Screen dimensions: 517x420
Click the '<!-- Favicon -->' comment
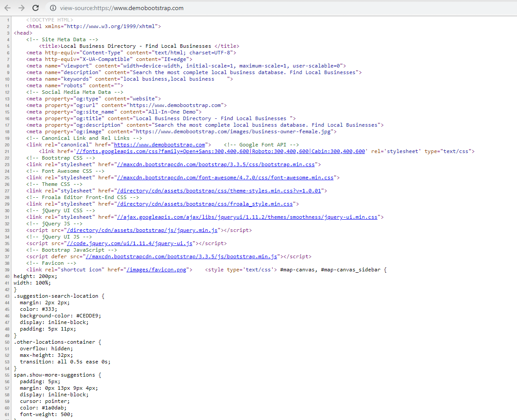pos(51,263)
